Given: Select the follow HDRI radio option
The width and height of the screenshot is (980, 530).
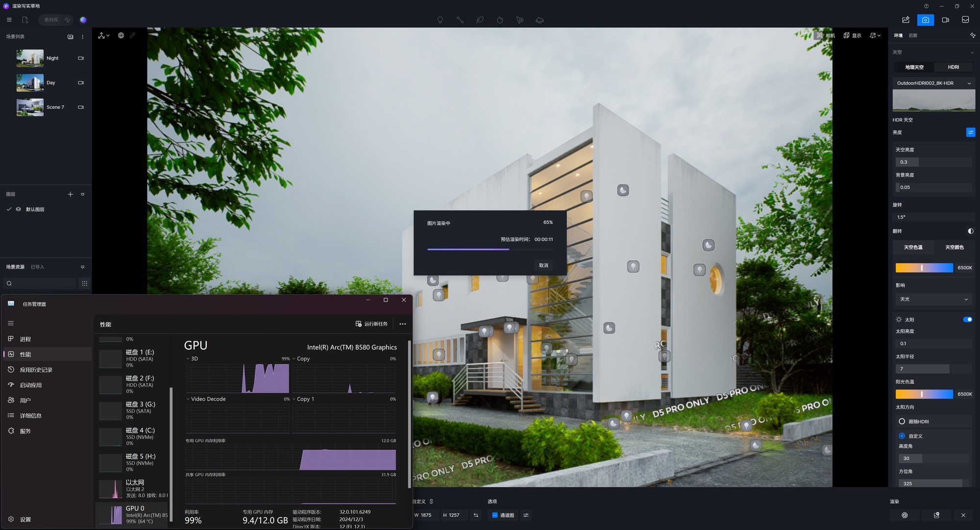Looking at the screenshot, I should pos(902,421).
